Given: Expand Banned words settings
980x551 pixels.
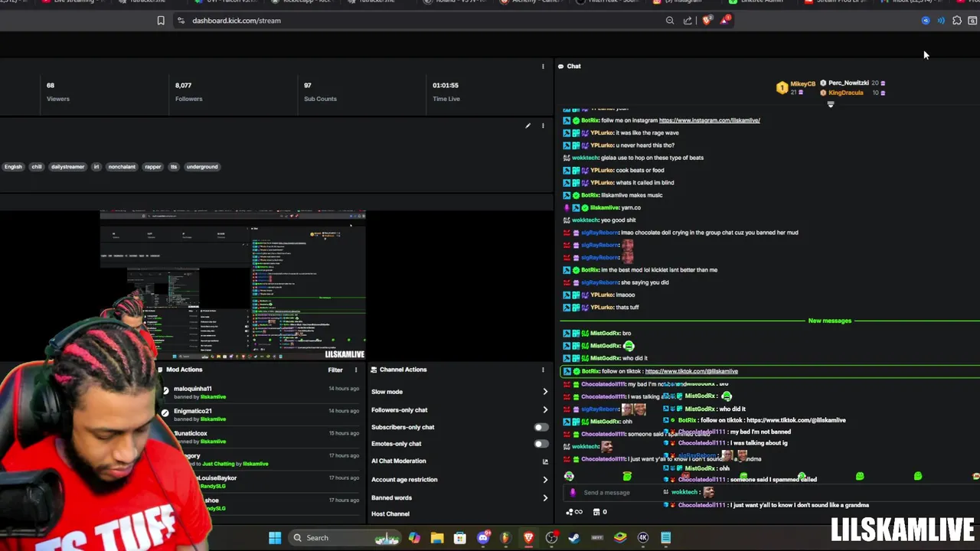Looking at the screenshot, I should pyautogui.click(x=545, y=498).
